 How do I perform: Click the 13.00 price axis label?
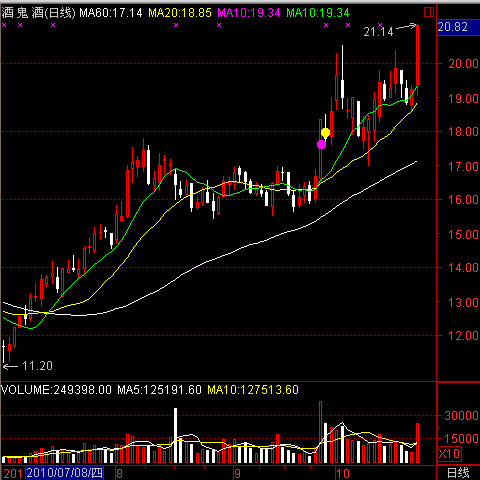(463, 303)
